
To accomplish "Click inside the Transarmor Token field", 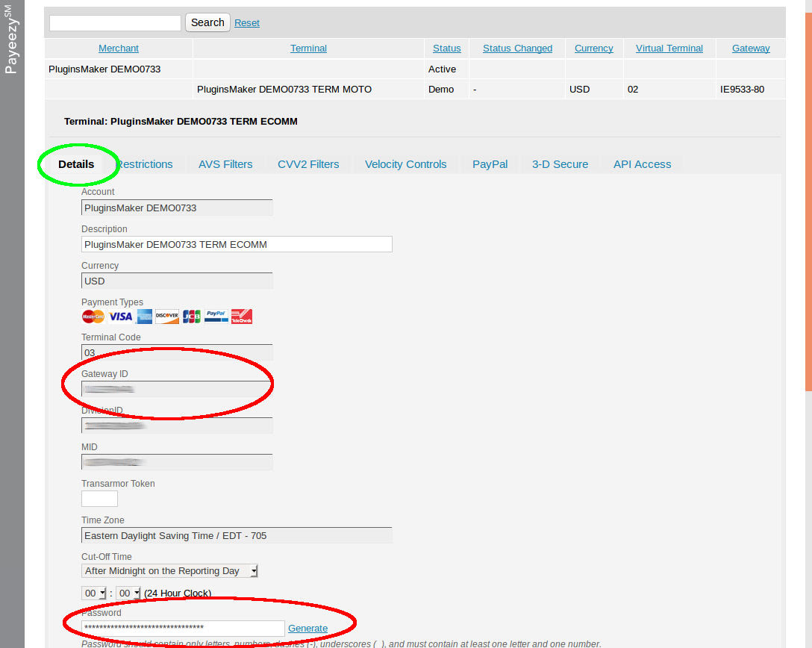I will [x=99, y=498].
